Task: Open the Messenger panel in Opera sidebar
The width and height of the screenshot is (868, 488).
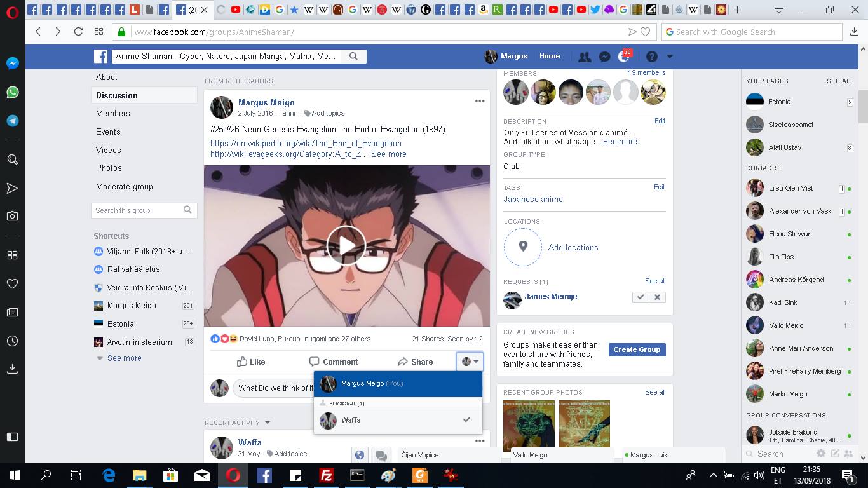Action: coord(12,64)
